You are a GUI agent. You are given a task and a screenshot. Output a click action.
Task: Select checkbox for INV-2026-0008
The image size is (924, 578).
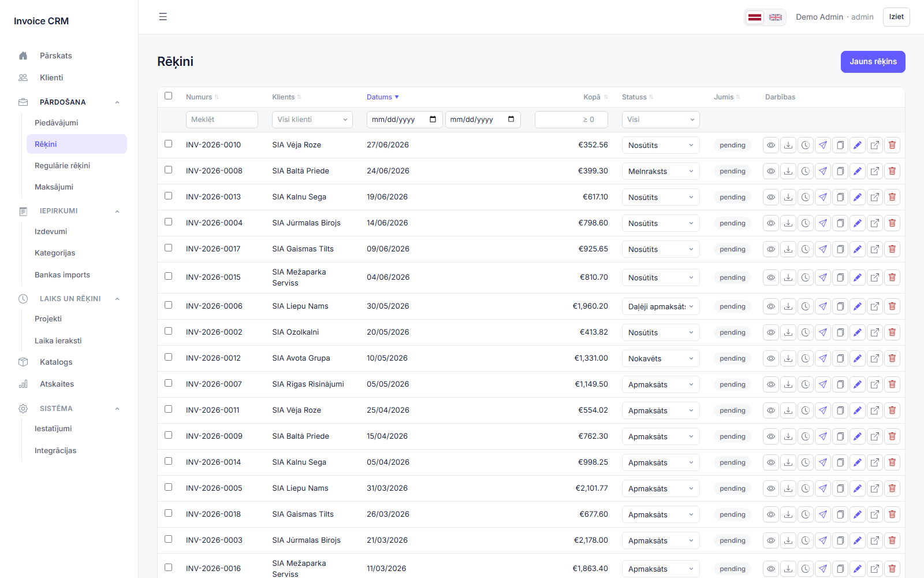[x=168, y=170]
